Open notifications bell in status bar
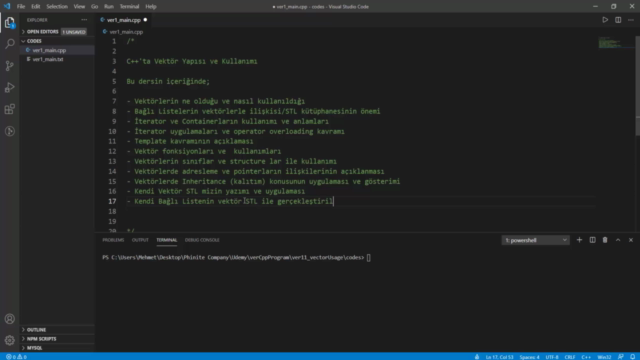This screenshot has height=360, width=640. (632, 357)
